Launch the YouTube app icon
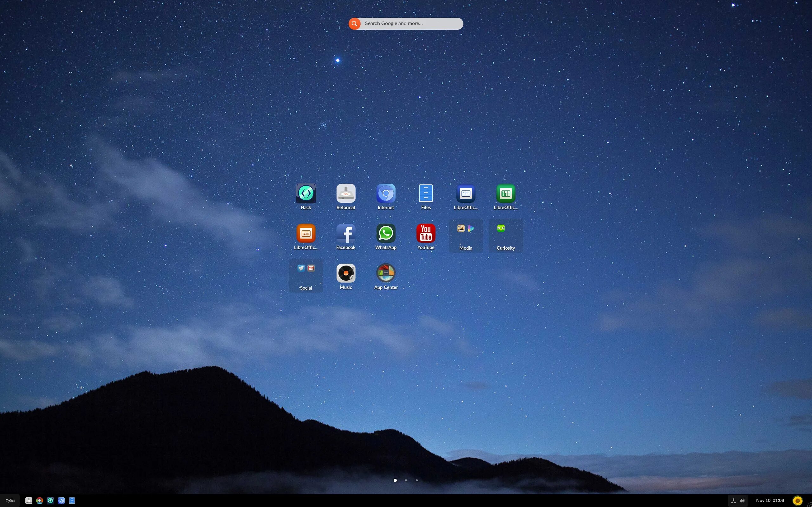Image resolution: width=812 pixels, height=507 pixels. click(x=426, y=234)
